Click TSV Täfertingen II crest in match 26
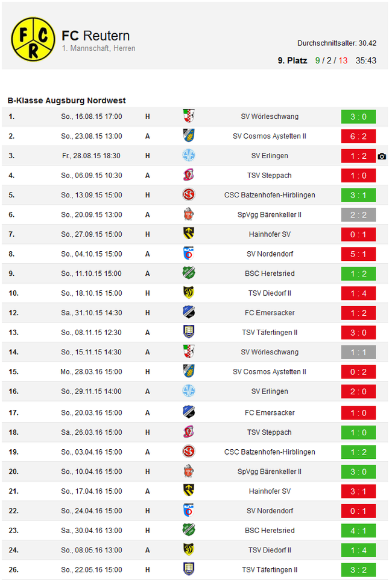This screenshot has width=392, height=582. [x=189, y=569]
